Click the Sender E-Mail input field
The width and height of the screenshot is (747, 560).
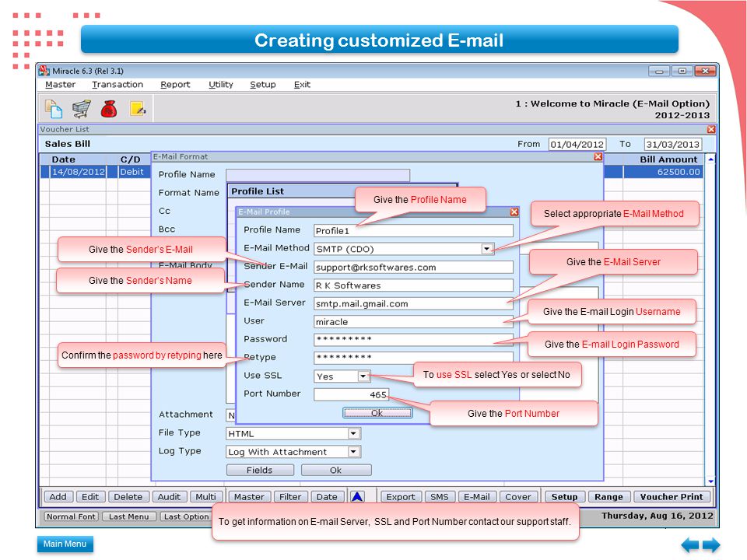coord(413,267)
